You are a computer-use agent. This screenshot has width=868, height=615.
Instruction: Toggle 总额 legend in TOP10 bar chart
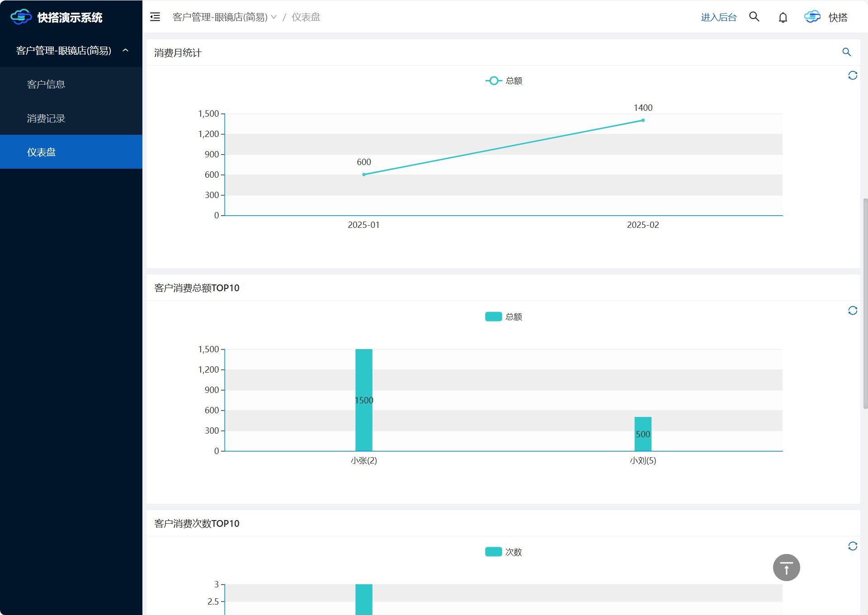pyautogui.click(x=504, y=317)
